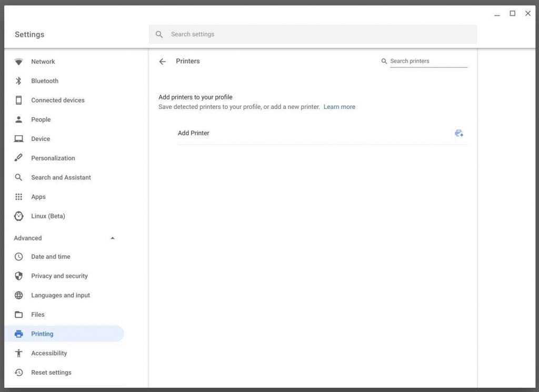Screen dimensions: 539x392
Task: Collapse the Advanced section
Action: click(x=112, y=238)
